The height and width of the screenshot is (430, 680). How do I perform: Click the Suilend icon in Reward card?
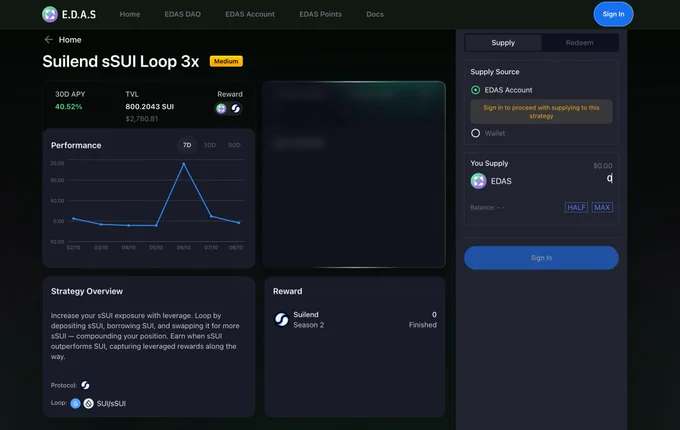coord(281,319)
